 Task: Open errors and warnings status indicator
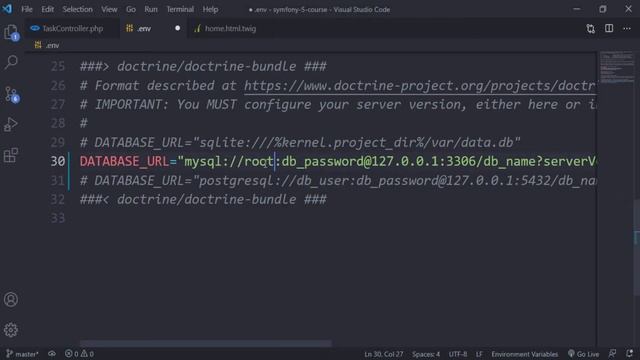click(x=79, y=354)
